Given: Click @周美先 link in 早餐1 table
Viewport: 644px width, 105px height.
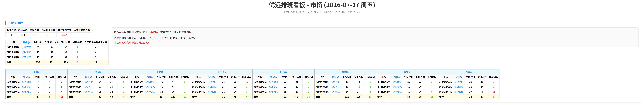Looking at the screenshot, I should tap(26, 87).
